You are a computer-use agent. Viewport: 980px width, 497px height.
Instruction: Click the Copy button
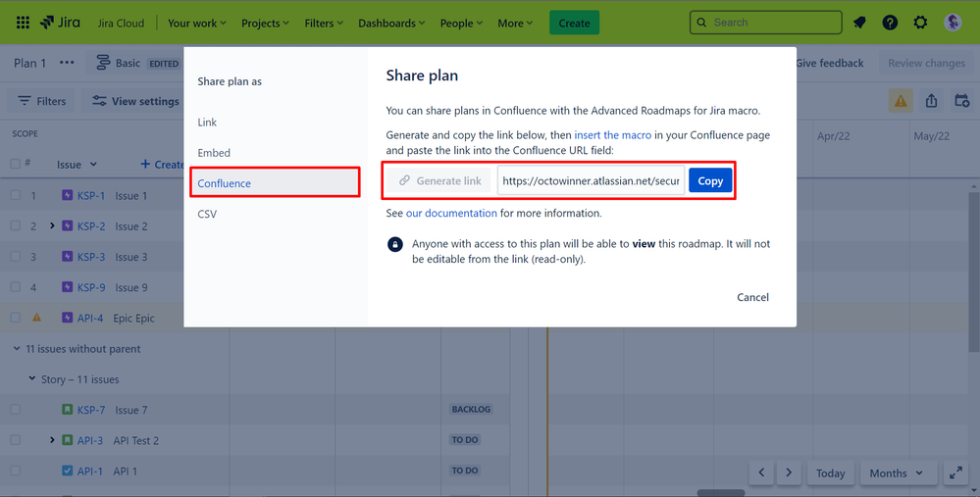pyautogui.click(x=710, y=180)
